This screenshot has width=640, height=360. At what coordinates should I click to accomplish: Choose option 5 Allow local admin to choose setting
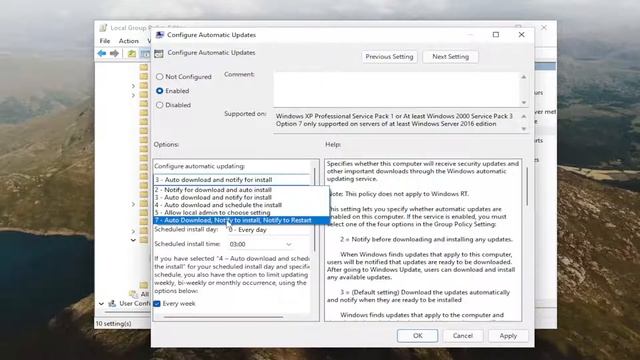241,212
